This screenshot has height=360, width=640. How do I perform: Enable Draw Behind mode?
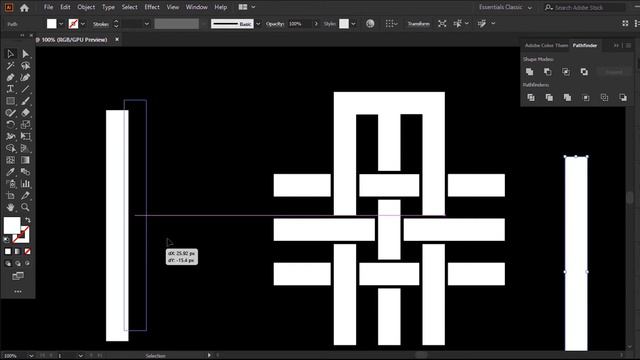click(18, 264)
